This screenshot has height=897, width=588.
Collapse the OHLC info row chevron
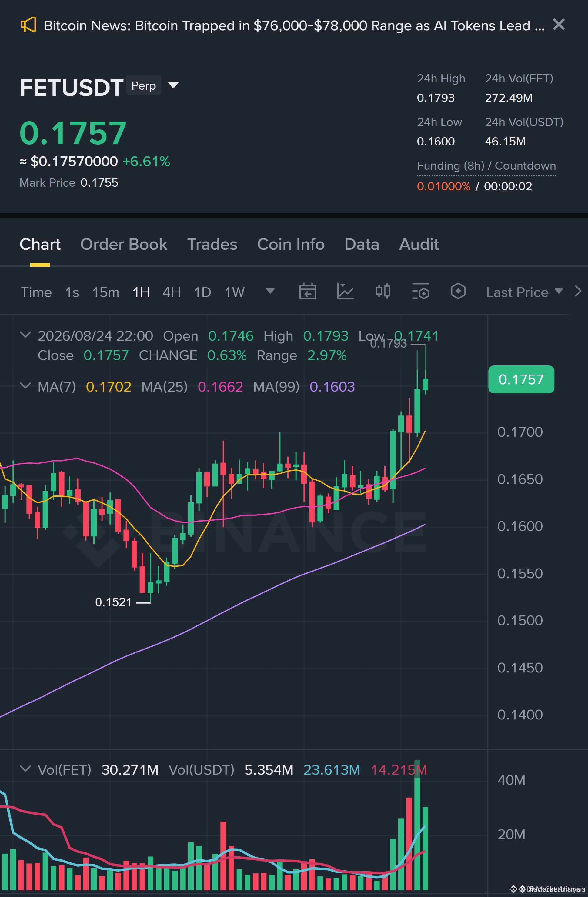(x=25, y=335)
